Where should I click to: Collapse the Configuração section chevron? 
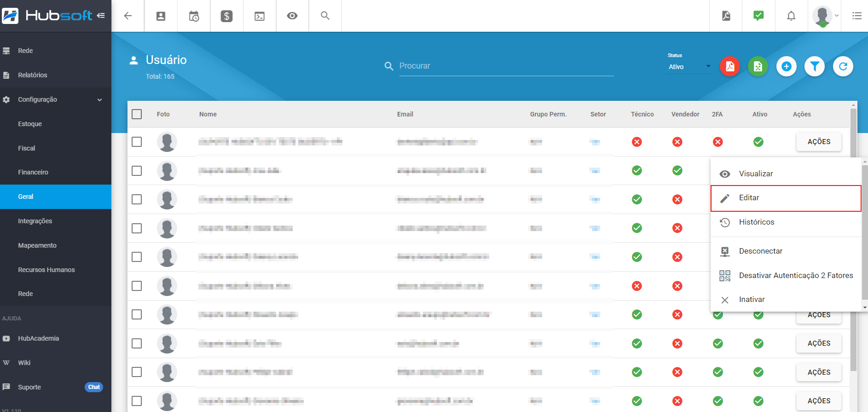(x=99, y=99)
